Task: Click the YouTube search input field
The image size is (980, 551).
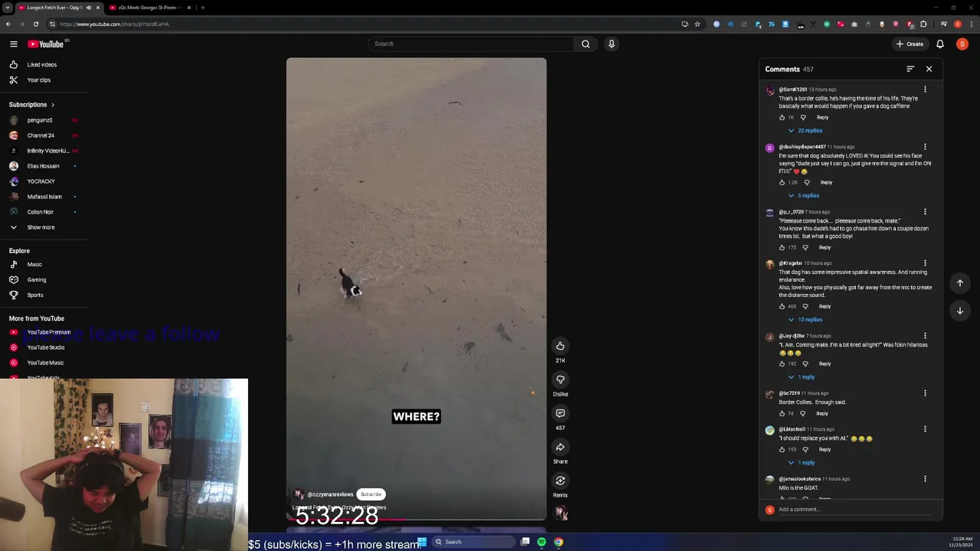Action: coord(471,44)
